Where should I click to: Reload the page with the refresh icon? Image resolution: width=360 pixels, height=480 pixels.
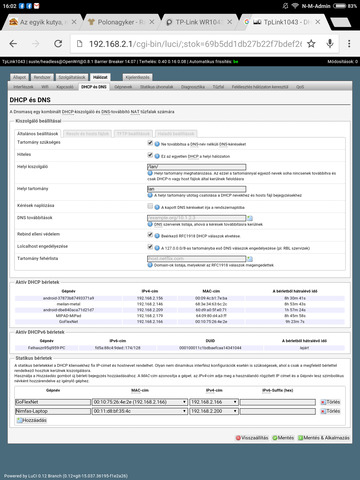coord(58,43)
